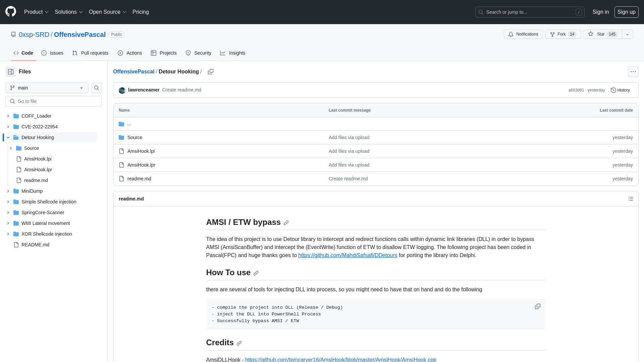Viewport: 644px width, 362px height.
Task: Click the Actions workflow icon
Action: (x=120, y=53)
